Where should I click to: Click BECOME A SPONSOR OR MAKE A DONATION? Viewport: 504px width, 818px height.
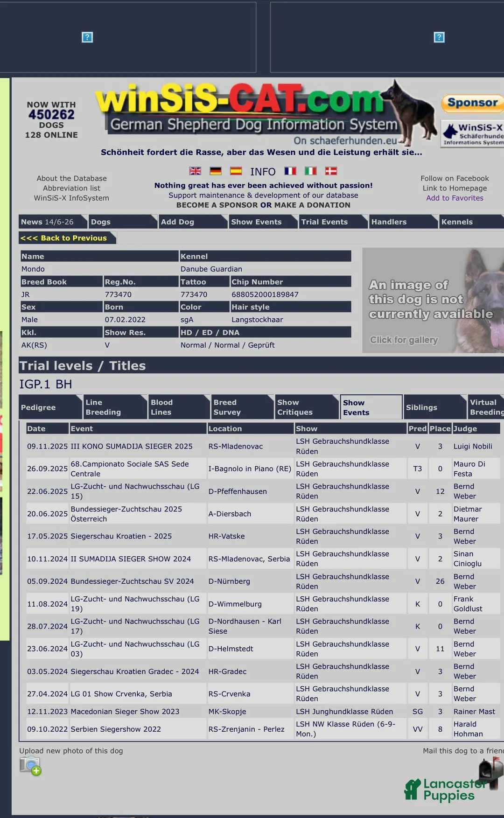(263, 205)
